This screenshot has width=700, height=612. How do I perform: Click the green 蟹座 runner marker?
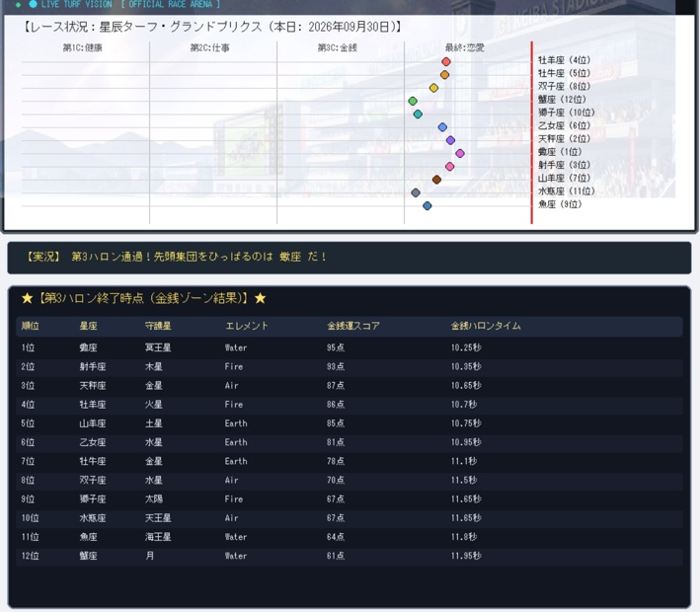(x=413, y=101)
